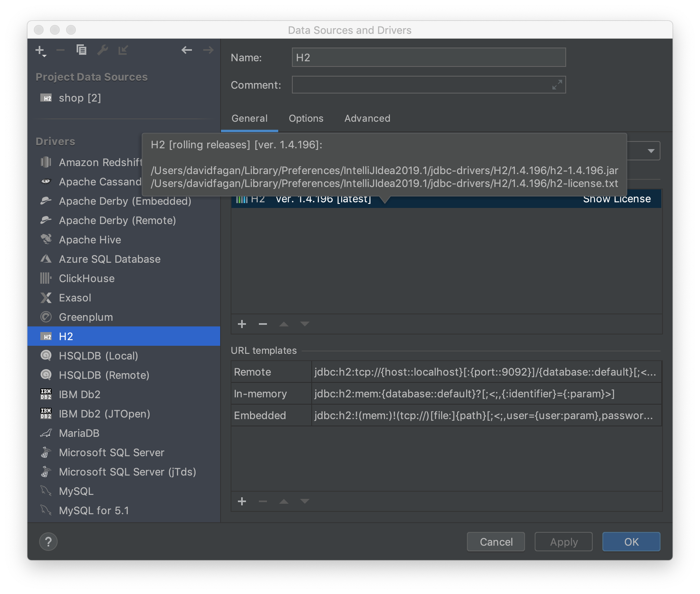Viewport: 700px width, 594px height.
Task: Click the wrench settings icon in toolbar
Action: tap(102, 50)
